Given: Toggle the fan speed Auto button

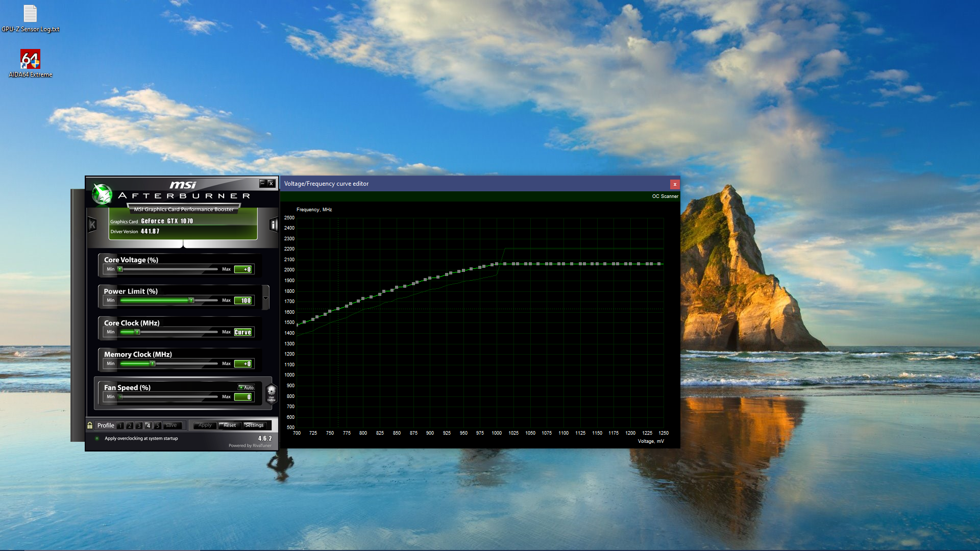Looking at the screenshot, I should pyautogui.click(x=246, y=387).
